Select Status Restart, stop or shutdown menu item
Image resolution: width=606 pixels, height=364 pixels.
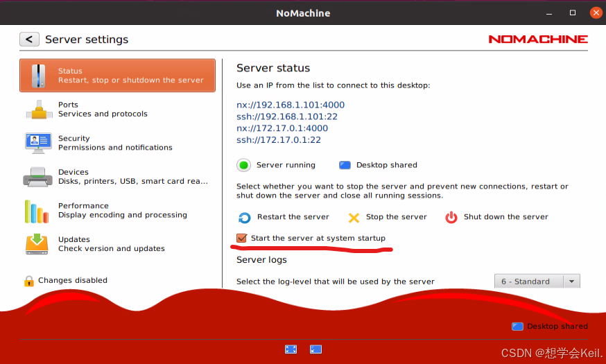117,76
